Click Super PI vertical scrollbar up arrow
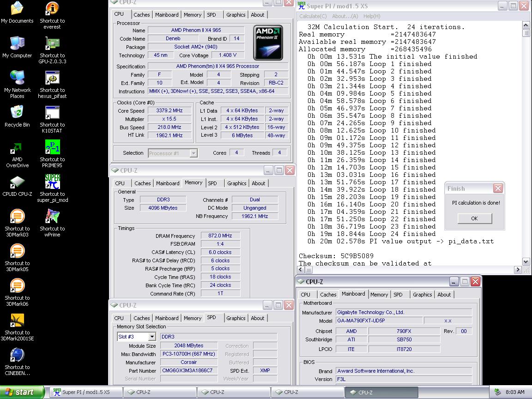 [526, 25]
